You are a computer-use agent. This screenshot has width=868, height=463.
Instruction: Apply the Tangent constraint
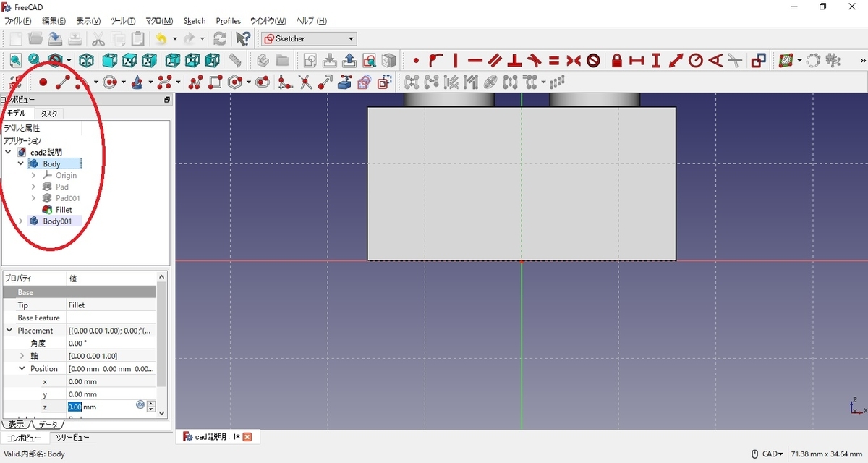pos(535,60)
